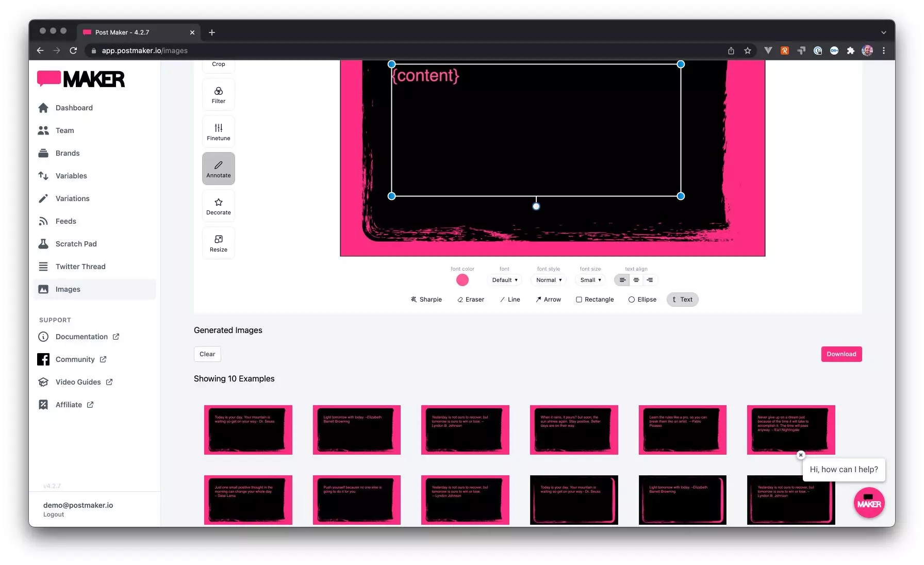This screenshot has height=565, width=924.
Task: Open the 'Push yourself' quote thumbnail
Action: pyautogui.click(x=357, y=500)
